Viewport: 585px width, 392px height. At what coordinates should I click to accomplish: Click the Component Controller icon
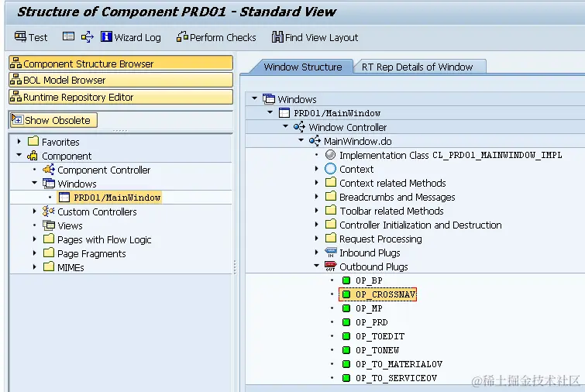pos(49,170)
